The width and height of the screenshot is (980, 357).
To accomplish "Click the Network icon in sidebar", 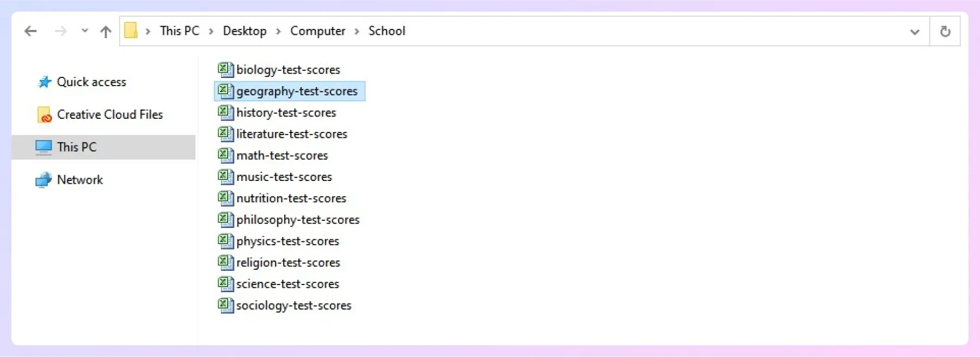I will (x=43, y=180).
